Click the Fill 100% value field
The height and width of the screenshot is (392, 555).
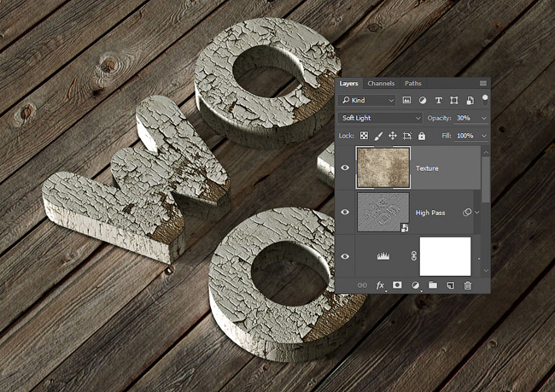465,136
